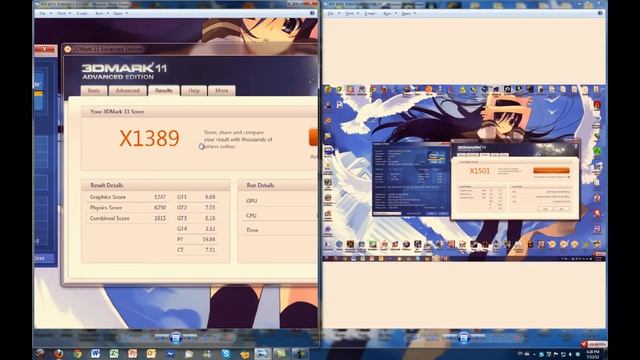Open Outlook from taskbar
The width and height of the screenshot is (640, 360).
[151, 354]
